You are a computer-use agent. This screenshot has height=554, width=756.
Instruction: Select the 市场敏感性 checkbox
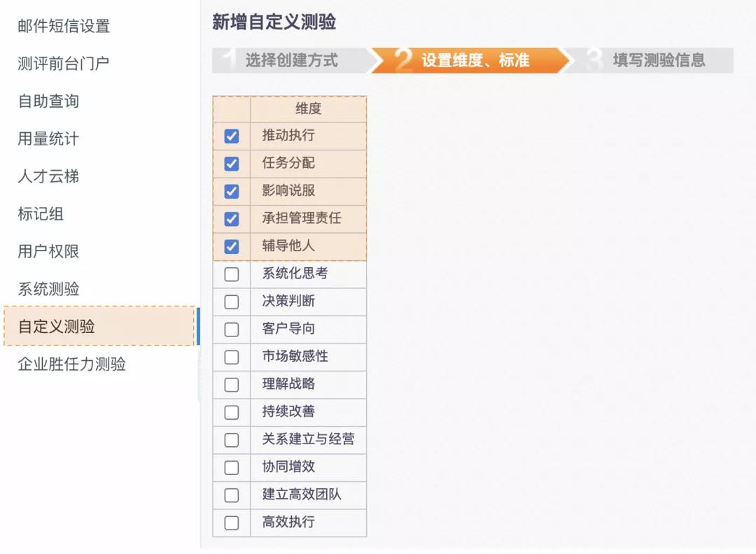[x=232, y=357]
